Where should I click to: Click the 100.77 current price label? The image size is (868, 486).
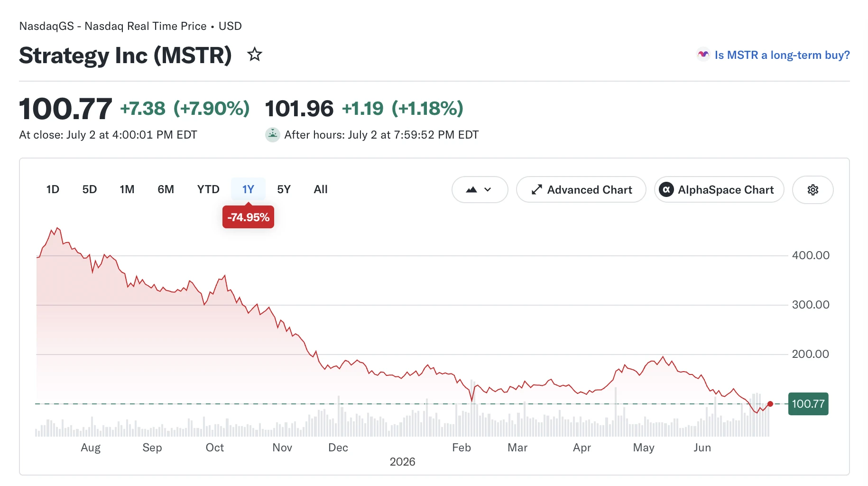(x=808, y=404)
